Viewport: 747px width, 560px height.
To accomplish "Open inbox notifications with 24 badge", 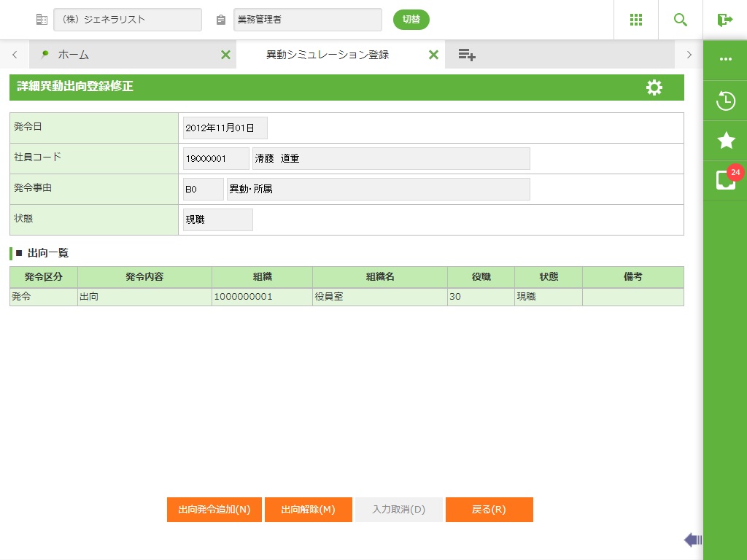I will point(725,180).
